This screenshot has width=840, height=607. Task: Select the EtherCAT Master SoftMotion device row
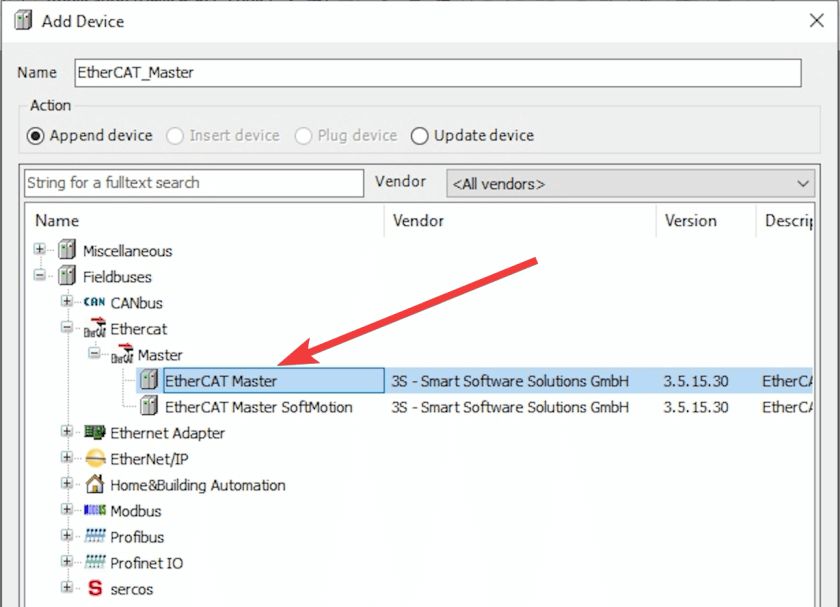474,407
